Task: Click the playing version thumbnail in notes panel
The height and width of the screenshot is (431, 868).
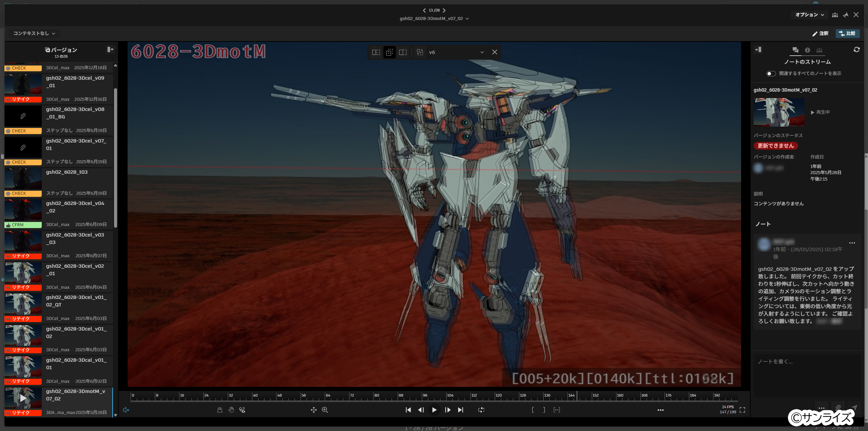Action: click(x=779, y=112)
